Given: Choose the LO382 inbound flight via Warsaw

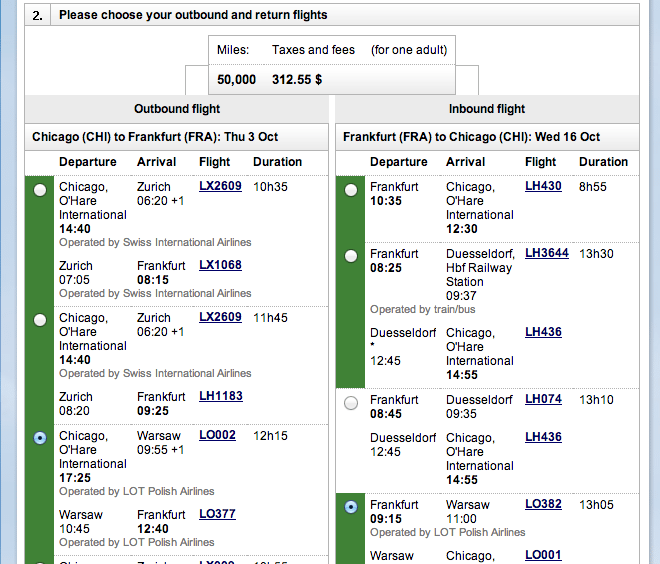Looking at the screenshot, I should point(351,507).
